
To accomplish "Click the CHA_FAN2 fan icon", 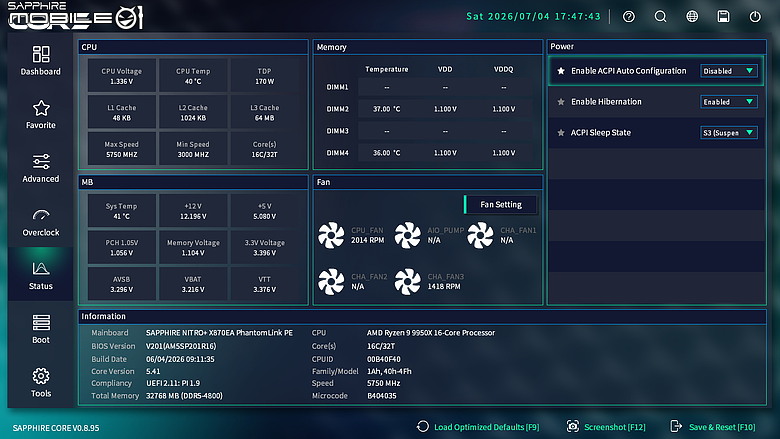I will (x=331, y=281).
